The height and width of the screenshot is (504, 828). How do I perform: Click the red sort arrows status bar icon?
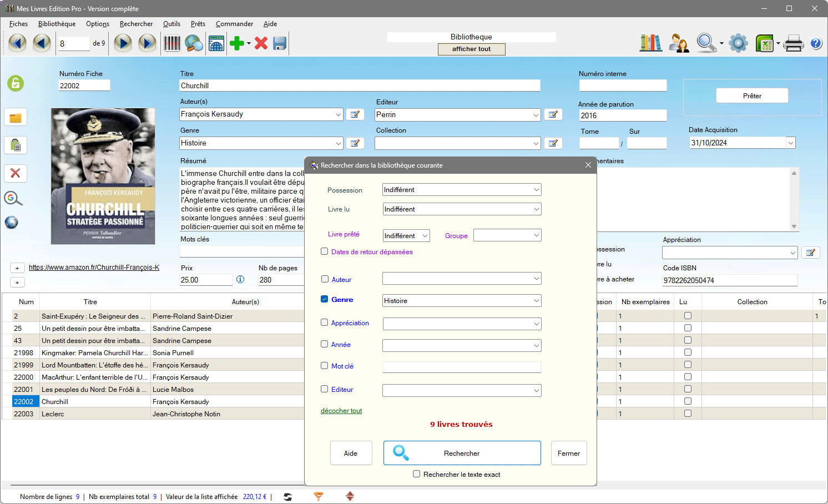350,496
